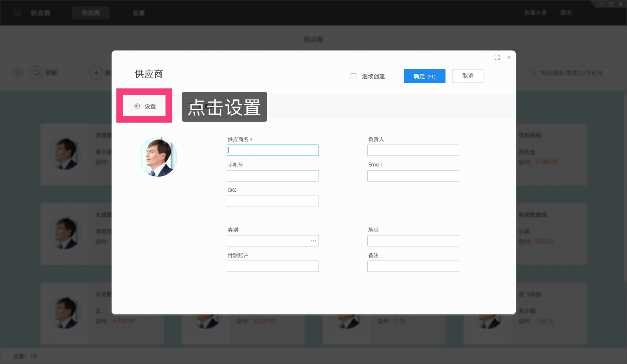Click the QQ input field

(273, 201)
